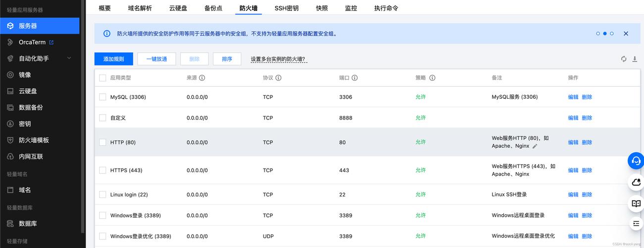Switch to the SSH密钥 tab
The height and width of the screenshot is (248, 644).
286,8
